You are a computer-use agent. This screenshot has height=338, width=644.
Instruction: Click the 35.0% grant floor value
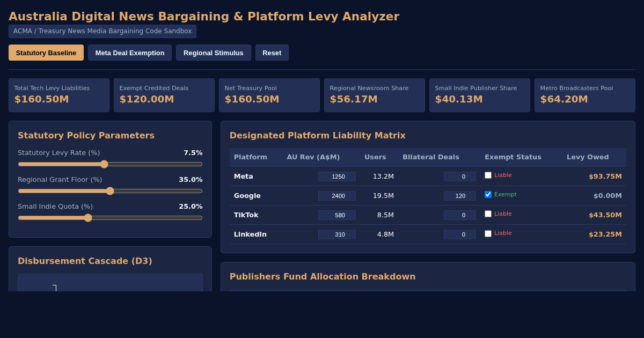(191, 180)
